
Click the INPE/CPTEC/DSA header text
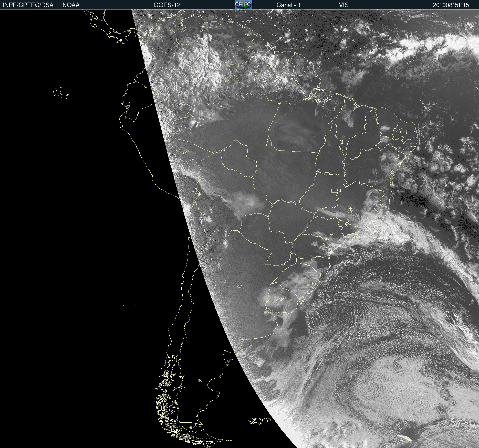(x=28, y=5)
